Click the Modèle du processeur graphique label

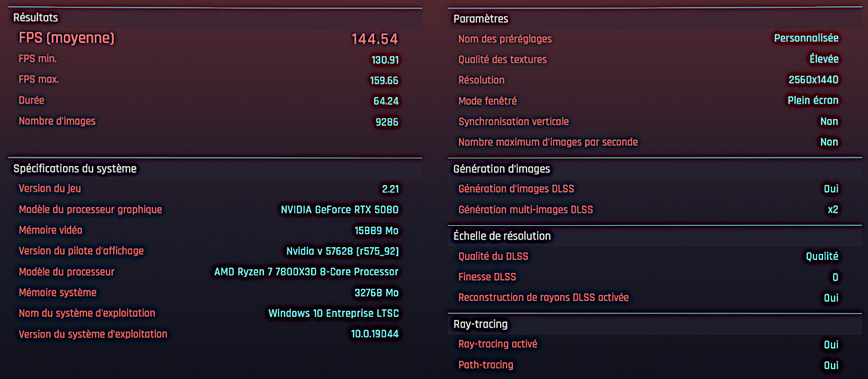(x=90, y=210)
